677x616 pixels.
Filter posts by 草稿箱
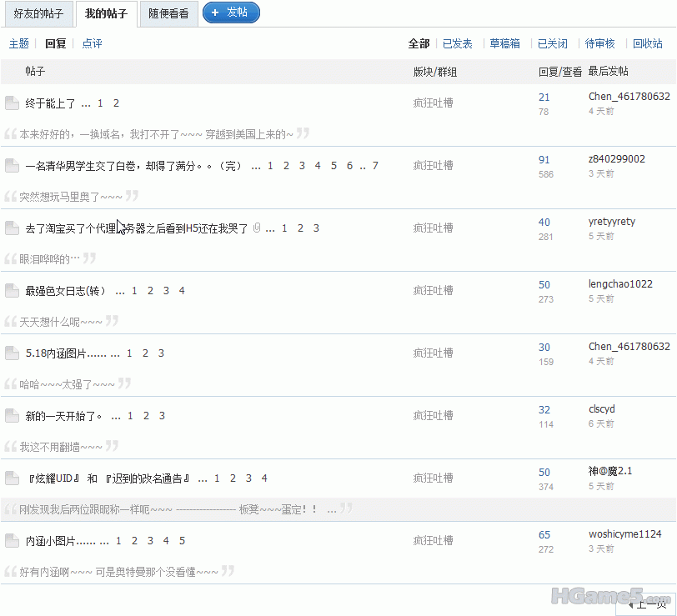click(504, 43)
